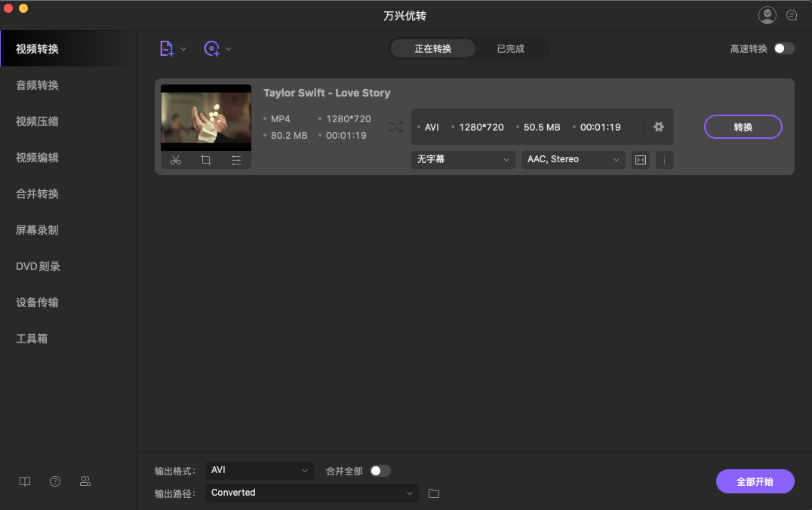Click the 转换 convert button
This screenshot has width=812, height=510.
tap(743, 127)
